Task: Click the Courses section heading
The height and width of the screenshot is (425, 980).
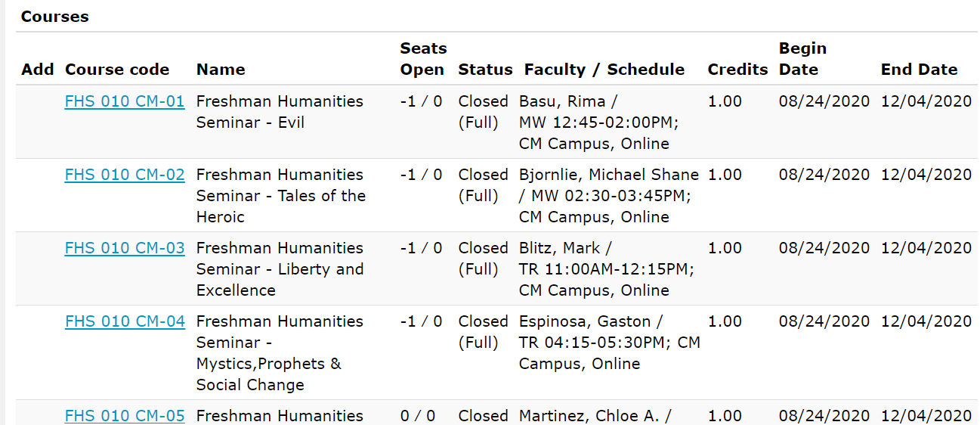Action: tap(54, 17)
